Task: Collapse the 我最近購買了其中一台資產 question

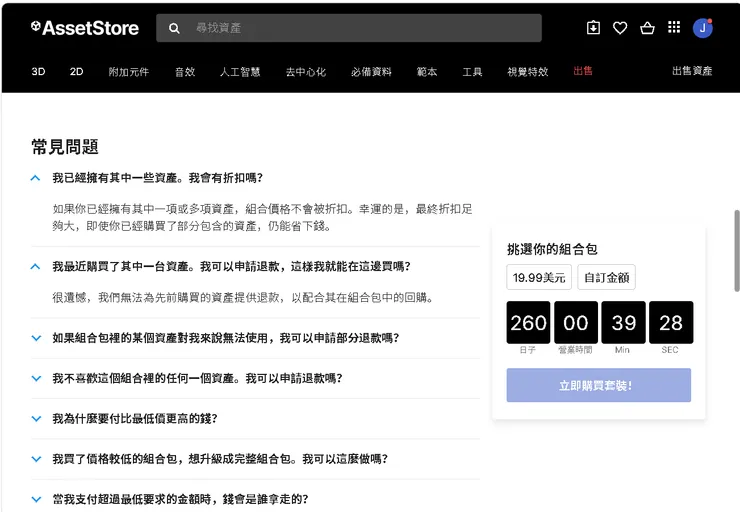Action: click(255, 267)
